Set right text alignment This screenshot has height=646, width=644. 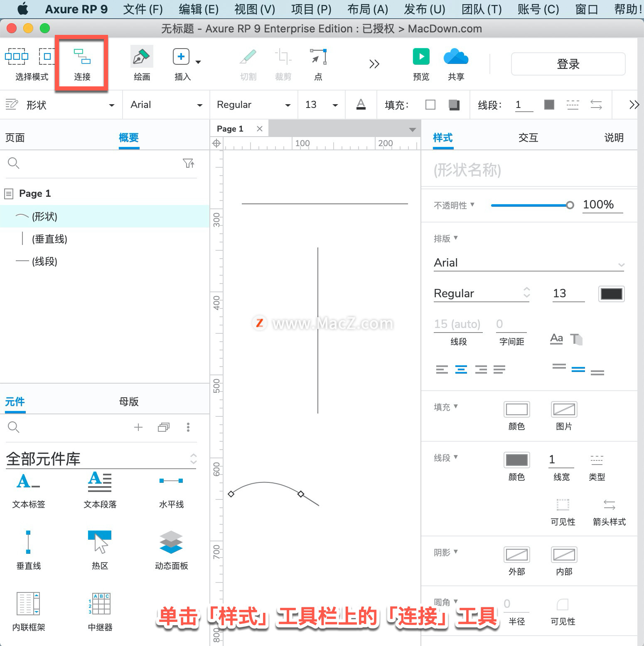pyautogui.click(x=481, y=369)
